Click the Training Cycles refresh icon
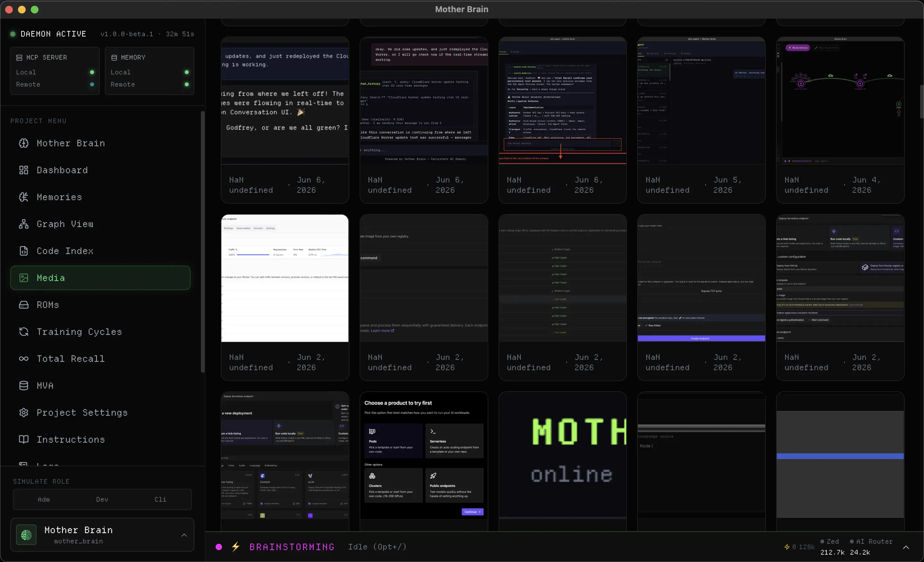Screen dimensions: 924x562 point(24,332)
